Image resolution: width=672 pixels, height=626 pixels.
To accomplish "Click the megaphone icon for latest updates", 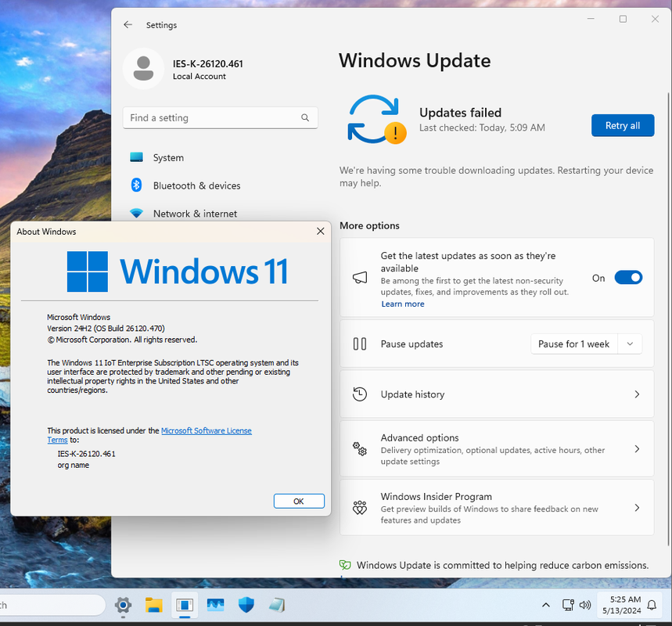I will (x=360, y=278).
